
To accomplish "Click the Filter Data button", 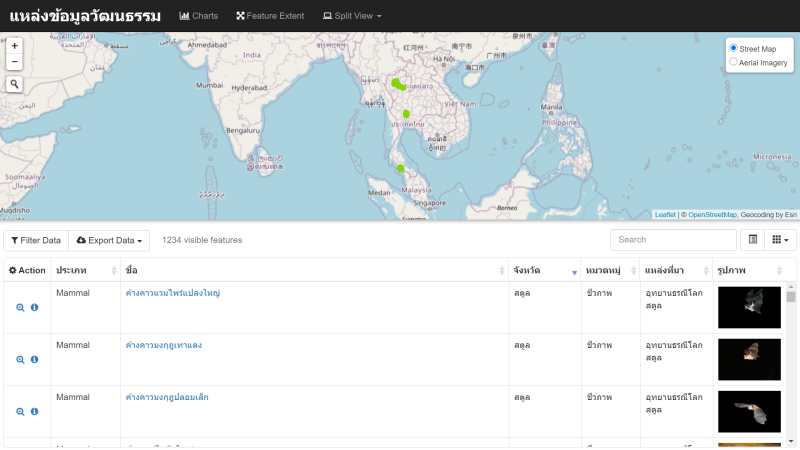I will 36,240.
